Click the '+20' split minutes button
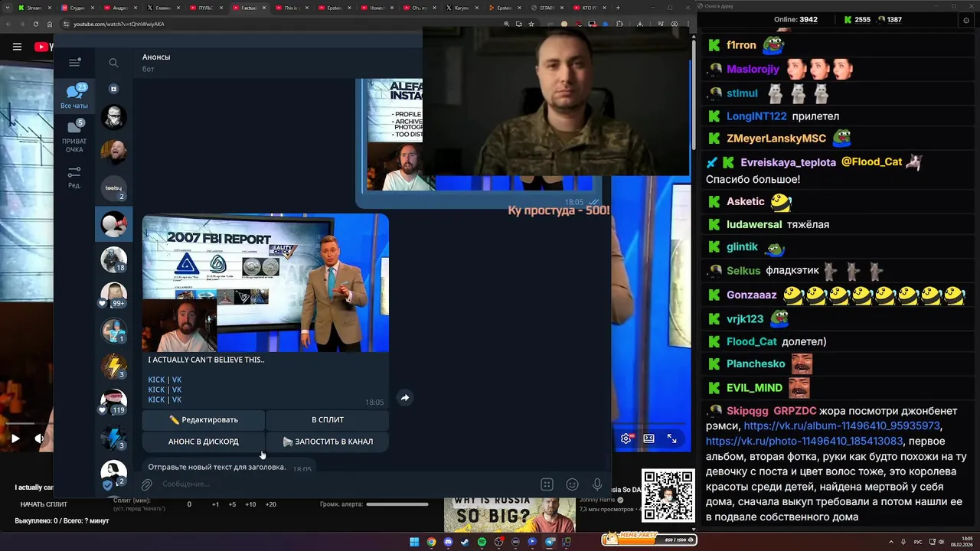 point(270,504)
